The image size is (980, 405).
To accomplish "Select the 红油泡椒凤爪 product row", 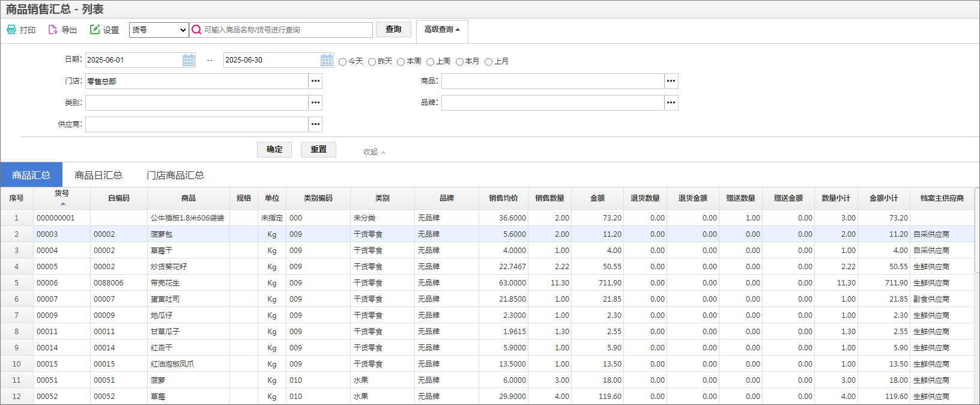I will click(x=487, y=364).
